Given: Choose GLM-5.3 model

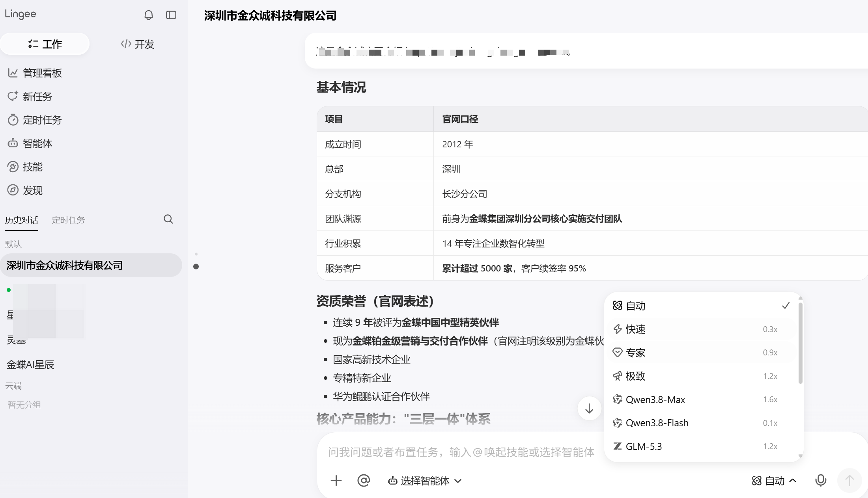Looking at the screenshot, I should pyautogui.click(x=701, y=446).
